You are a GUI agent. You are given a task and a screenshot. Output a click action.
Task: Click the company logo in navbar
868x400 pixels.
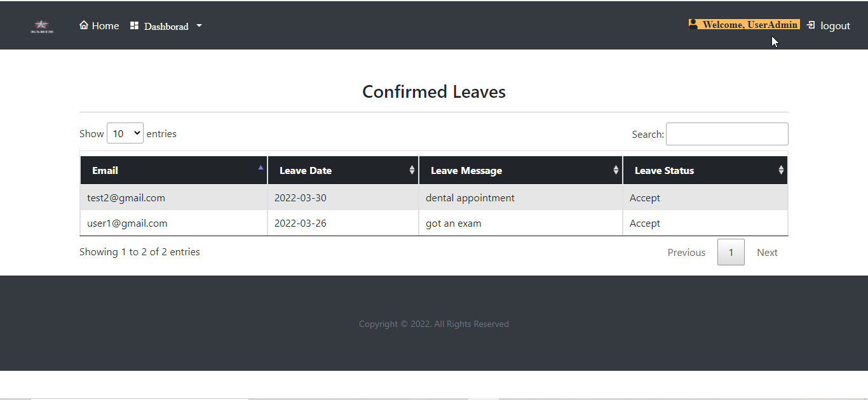point(41,25)
